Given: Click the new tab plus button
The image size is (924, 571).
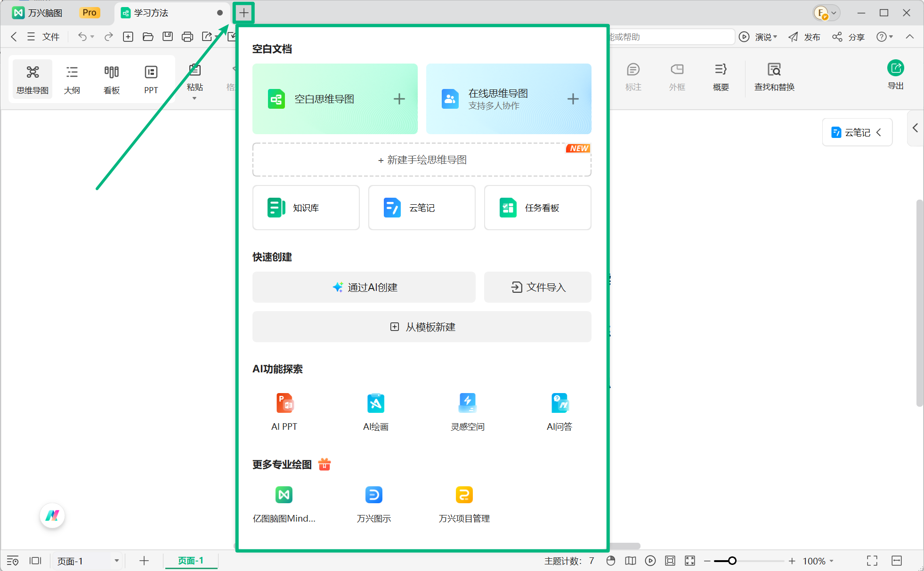Looking at the screenshot, I should [x=243, y=13].
